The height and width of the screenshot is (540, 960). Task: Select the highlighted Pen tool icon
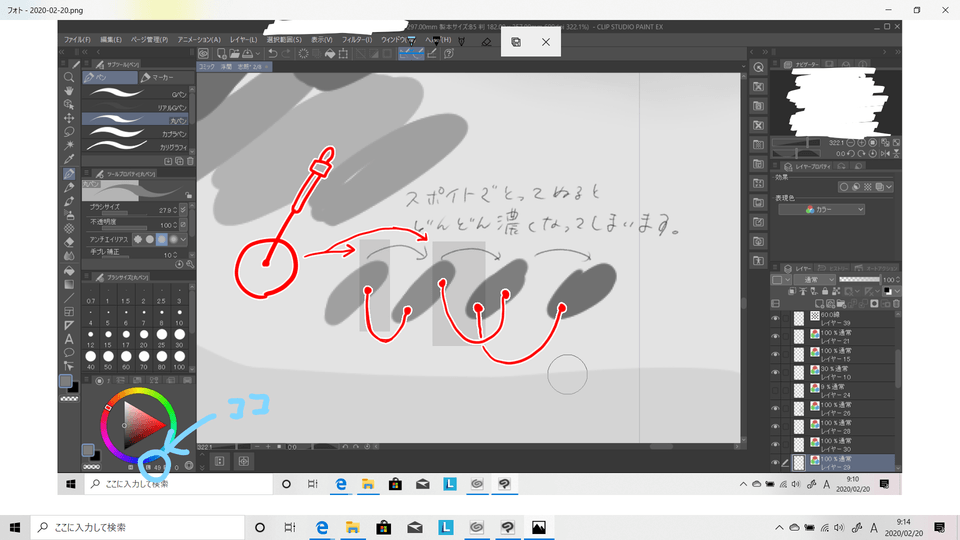pyautogui.click(x=69, y=174)
